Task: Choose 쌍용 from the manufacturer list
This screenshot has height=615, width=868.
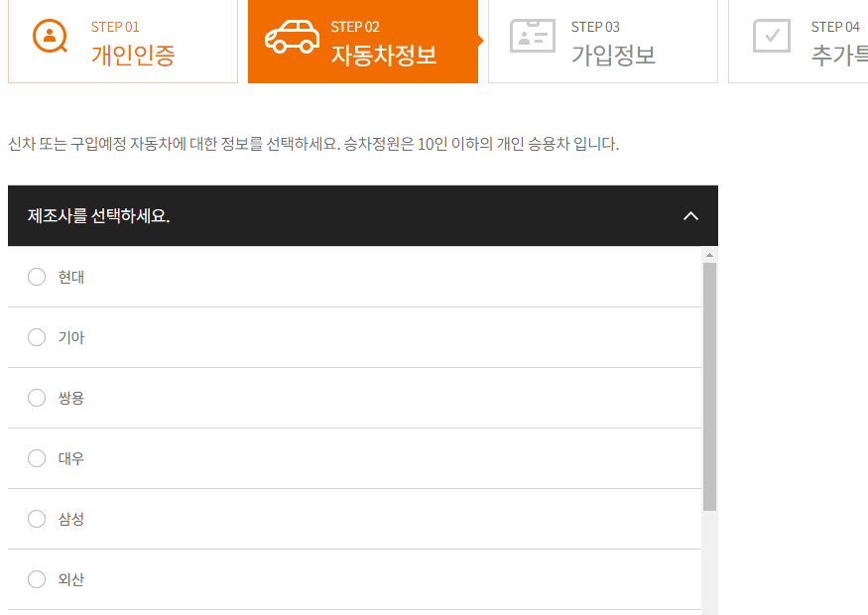Action: coord(37,398)
